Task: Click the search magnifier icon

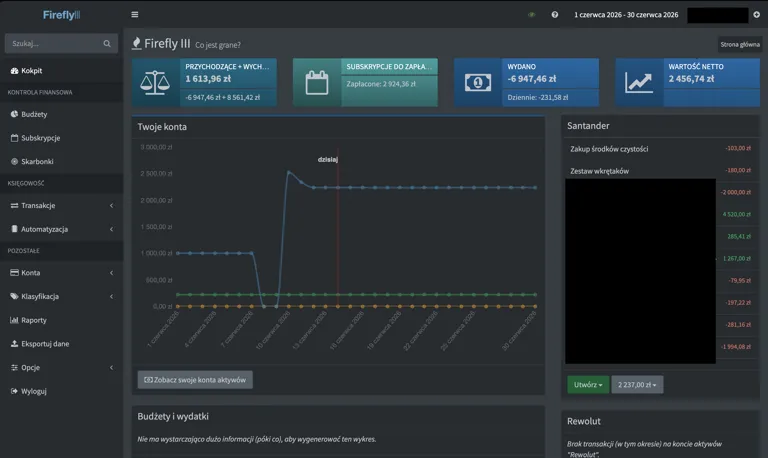Action: pos(107,44)
